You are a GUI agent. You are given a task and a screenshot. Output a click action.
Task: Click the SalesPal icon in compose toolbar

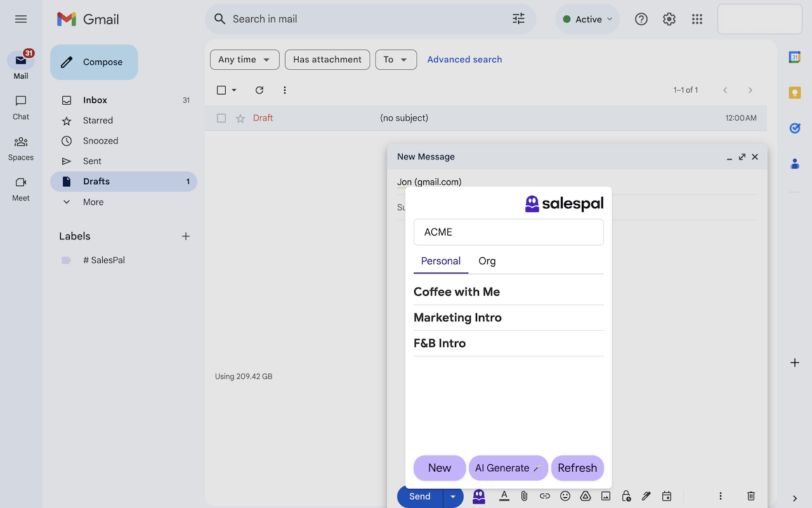(x=479, y=497)
